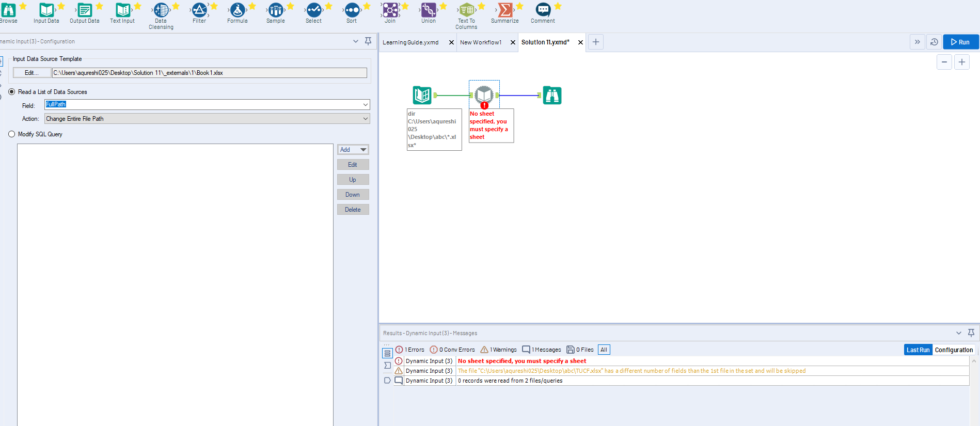This screenshot has width=980, height=426.
Task: Click the Directory tool node on canvas
Action: (x=422, y=96)
